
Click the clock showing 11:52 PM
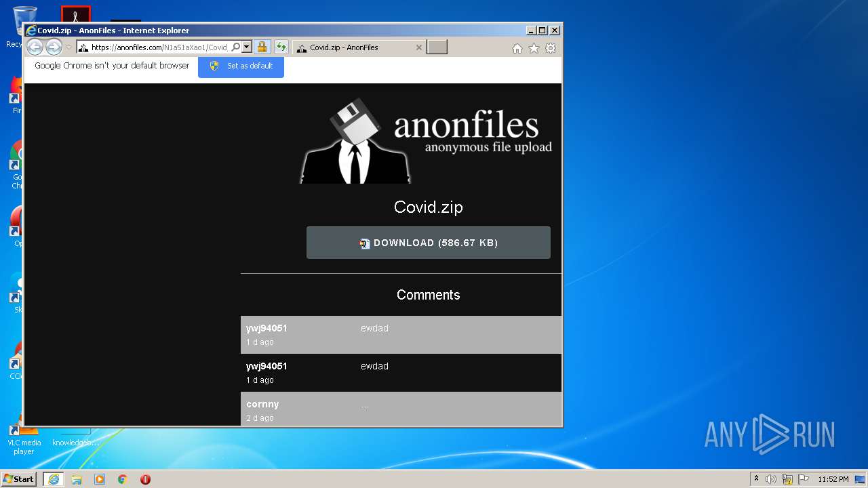[x=833, y=479]
